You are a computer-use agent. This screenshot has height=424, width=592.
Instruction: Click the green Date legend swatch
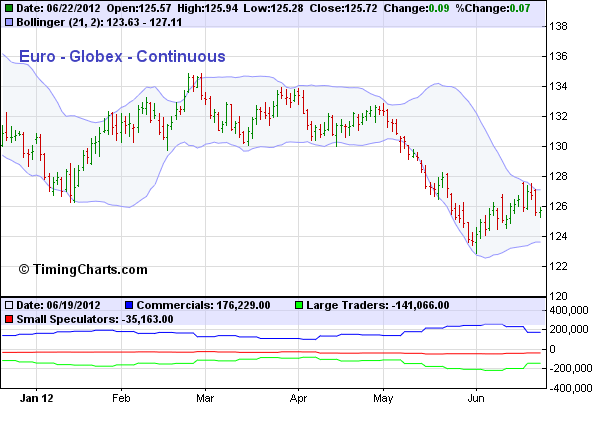pos(9,8)
